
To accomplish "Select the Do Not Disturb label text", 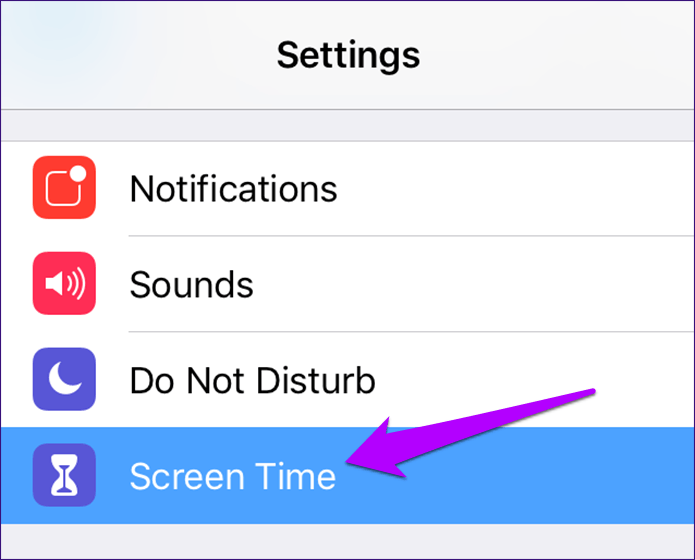I will [253, 380].
